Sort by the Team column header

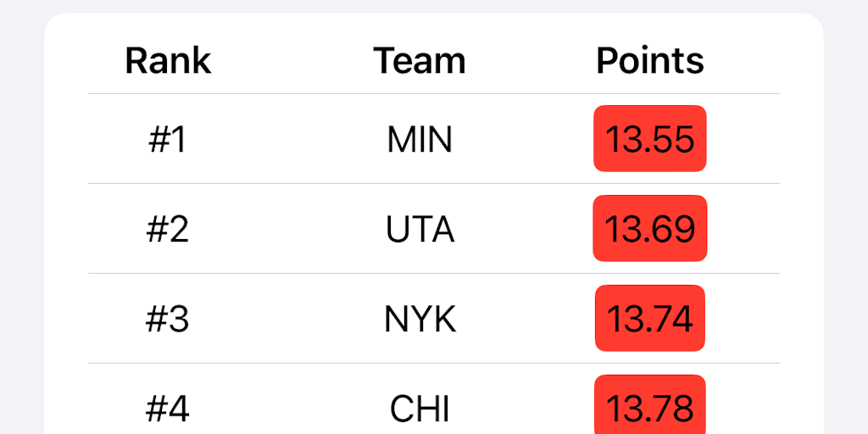pos(420,61)
